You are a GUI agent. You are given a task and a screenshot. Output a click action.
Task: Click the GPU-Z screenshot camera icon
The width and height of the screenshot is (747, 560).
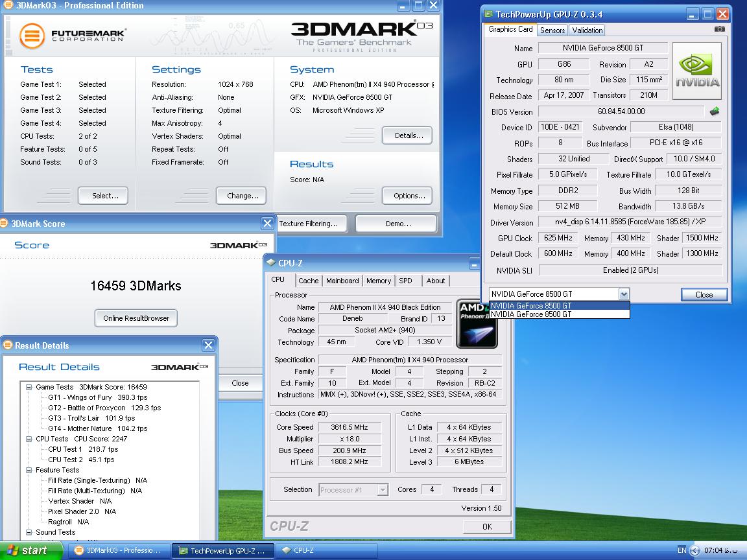pyautogui.click(x=719, y=30)
